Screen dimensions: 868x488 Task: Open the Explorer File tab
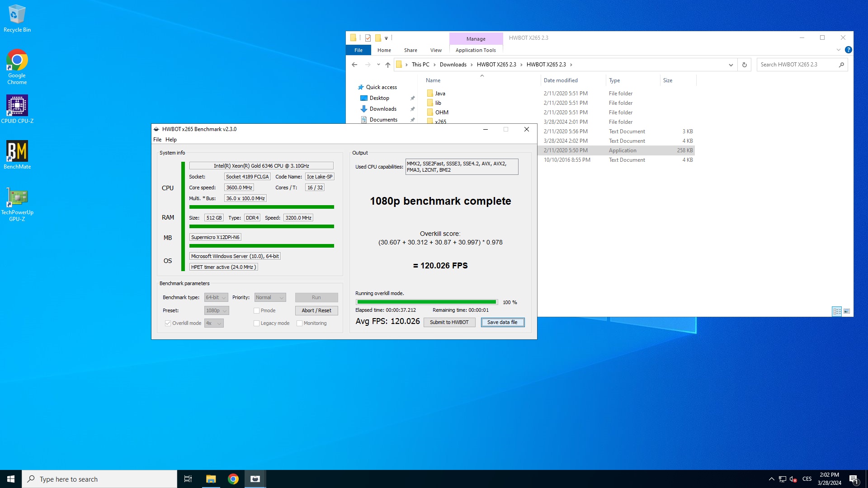click(x=359, y=50)
